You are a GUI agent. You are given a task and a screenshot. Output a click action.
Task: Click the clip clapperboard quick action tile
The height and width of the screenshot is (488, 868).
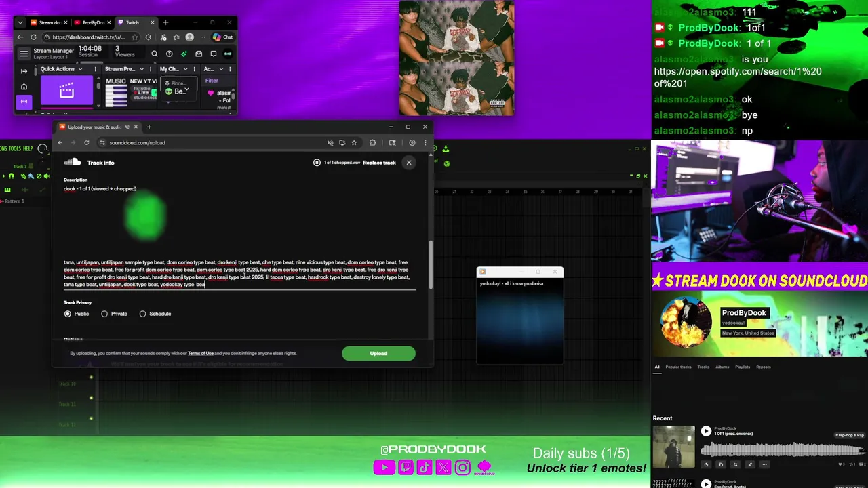coord(66,91)
